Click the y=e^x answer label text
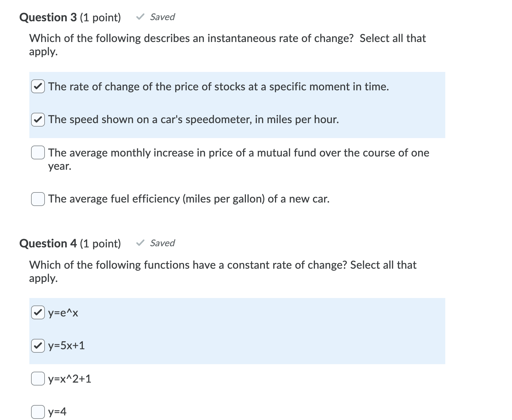This screenshot has height=420, width=512. 64,314
